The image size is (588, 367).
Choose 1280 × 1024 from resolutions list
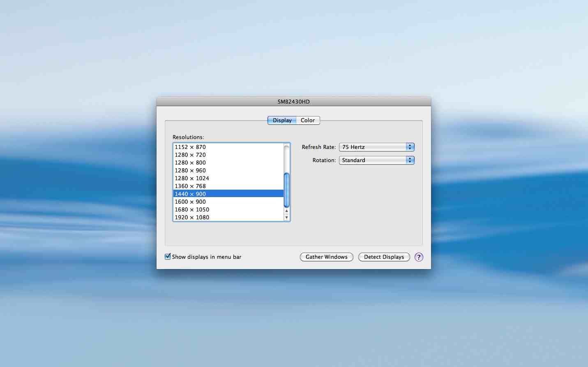coord(192,179)
